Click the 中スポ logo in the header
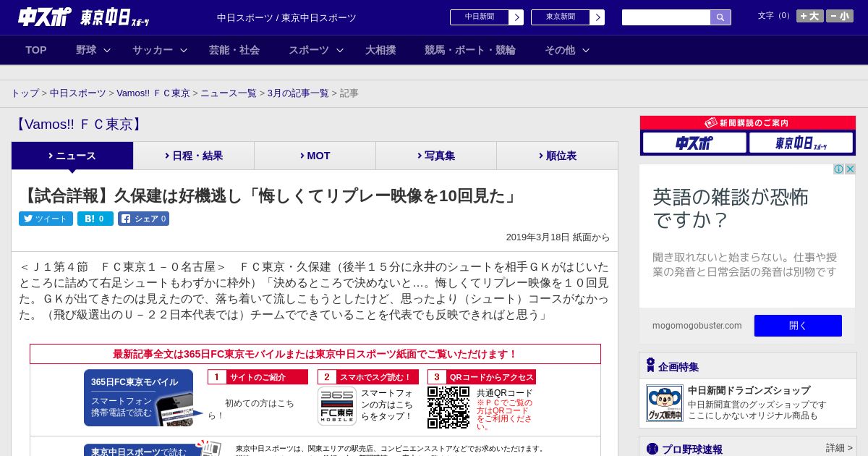 pos(45,17)
